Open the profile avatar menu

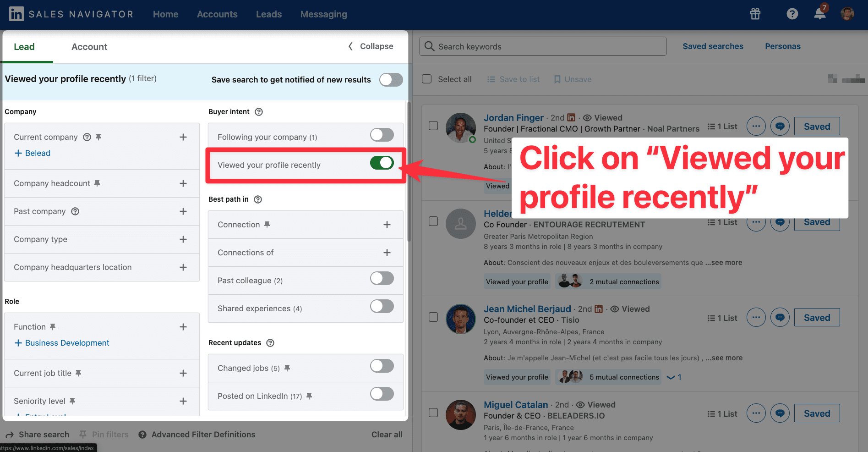pos(847,14)
